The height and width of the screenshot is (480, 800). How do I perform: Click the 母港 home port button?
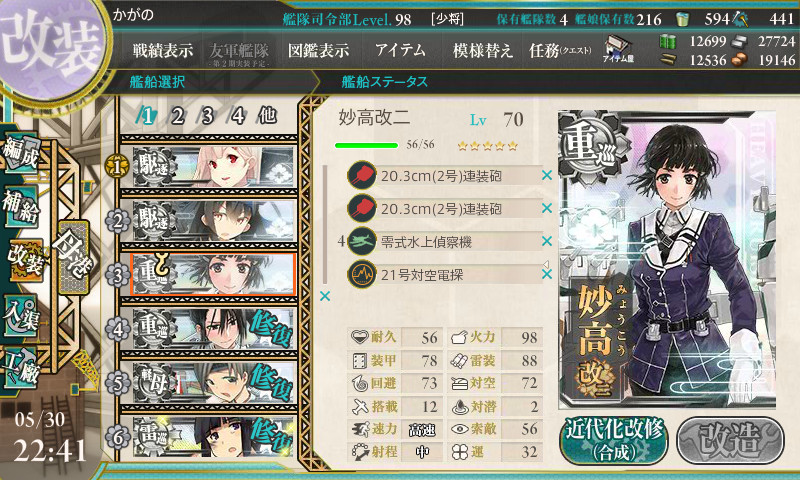pyautogui.click(x=74, y=257)
